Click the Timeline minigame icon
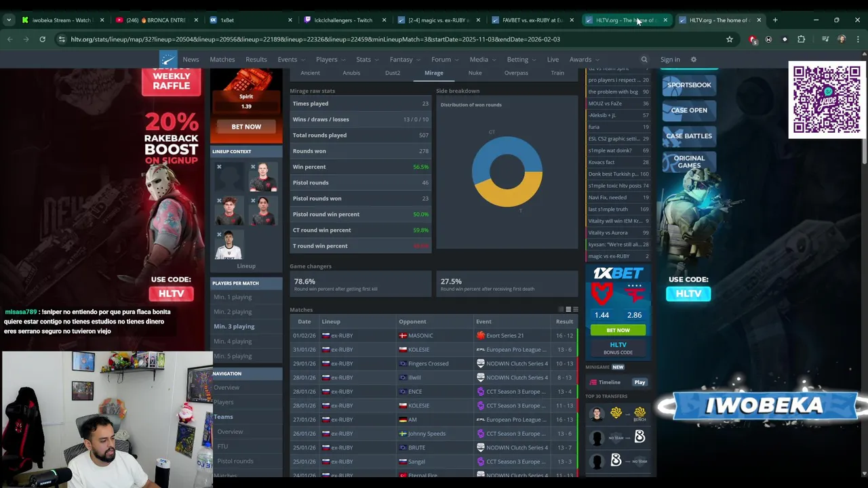The height and width of the screenshot is (488, 868). point(593,382)
